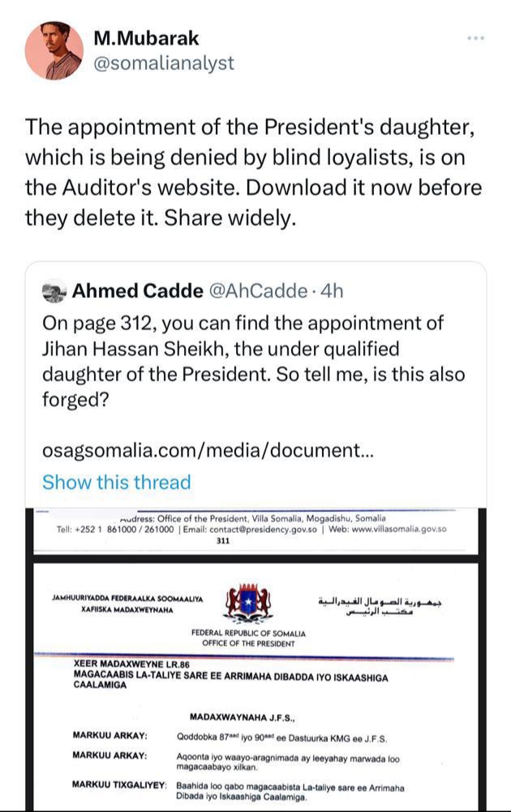The image size is (511, 812).
Task: Open Ahmed Cadde's small avatar
Action: click(x=54, y=291)
